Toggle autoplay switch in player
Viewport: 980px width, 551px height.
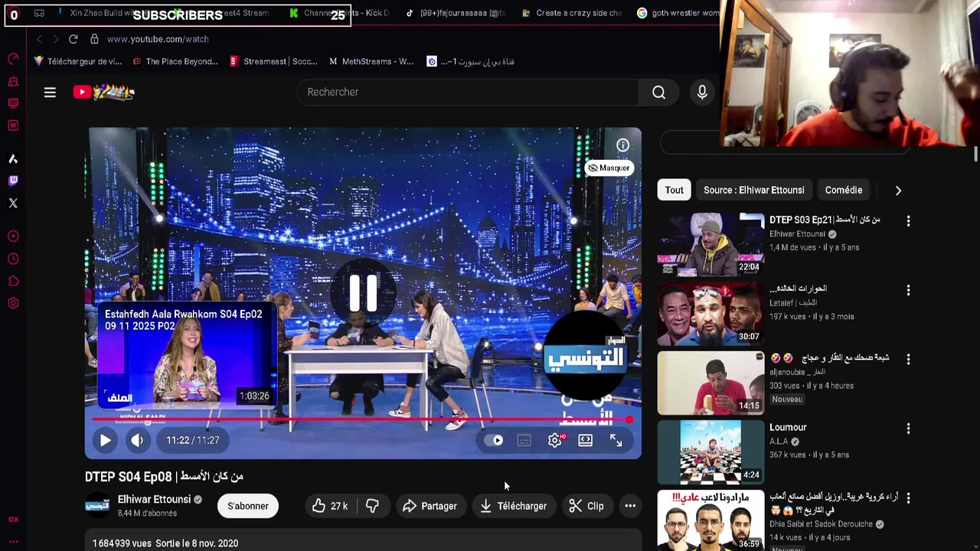(494, 440)
